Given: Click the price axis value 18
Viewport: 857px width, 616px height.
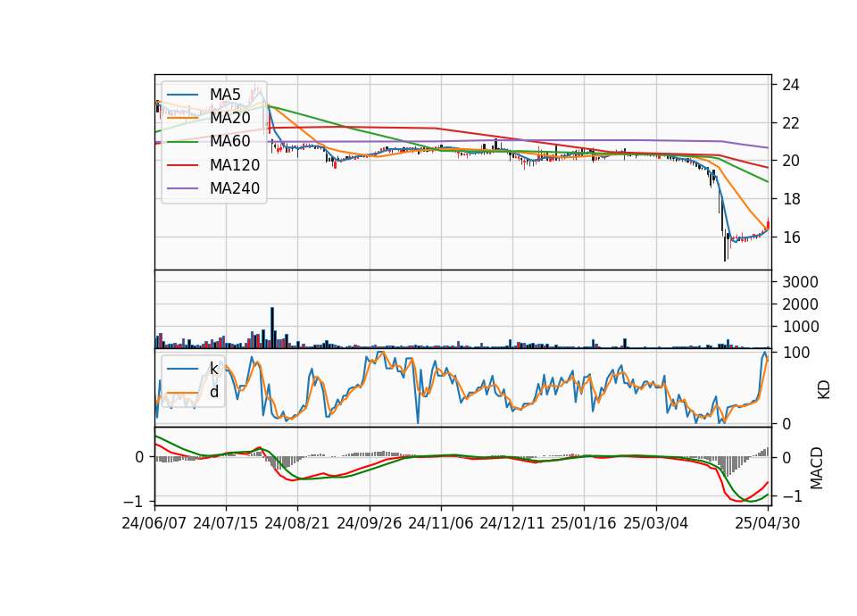Looking at the screenshot, I should click(x=791, y=199).
